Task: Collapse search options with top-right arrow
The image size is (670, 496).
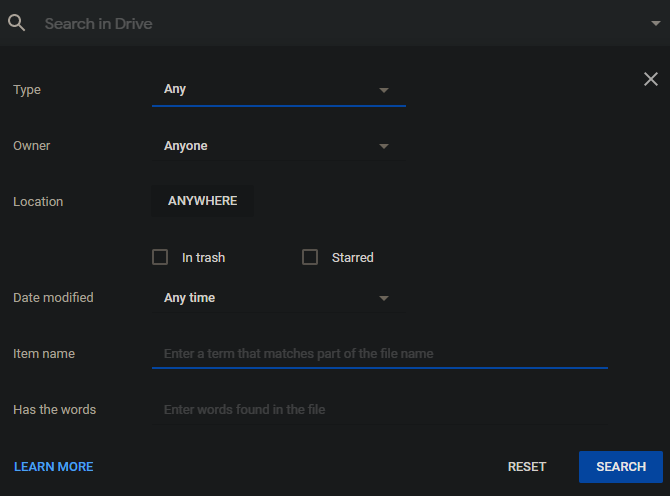Action: [655, 23]
